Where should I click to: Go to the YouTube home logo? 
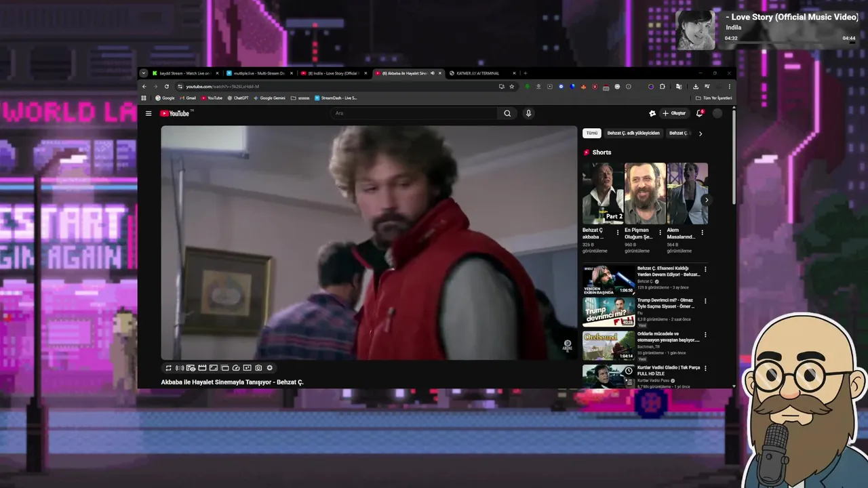click(x=176, y=113)
